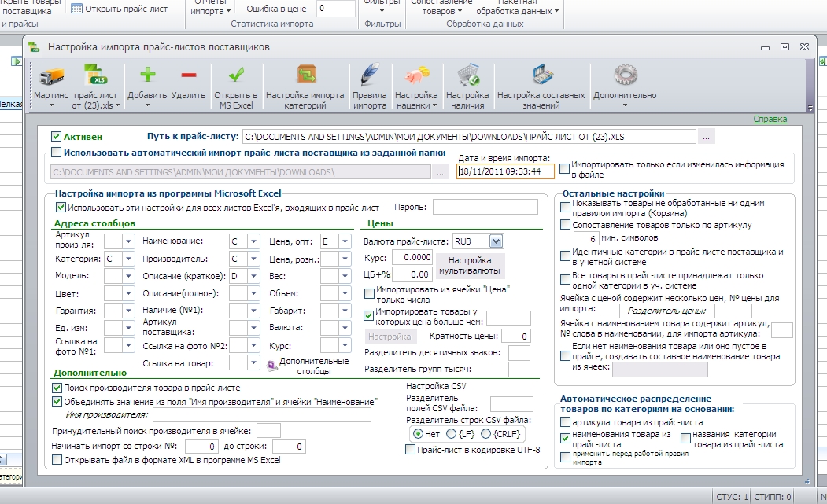Image resolution: width=827 pixels, height=504 pixels.
Task: Enable Прайс-лист в кодировке UTF-8 checkbox
Action: pos(410,450)
